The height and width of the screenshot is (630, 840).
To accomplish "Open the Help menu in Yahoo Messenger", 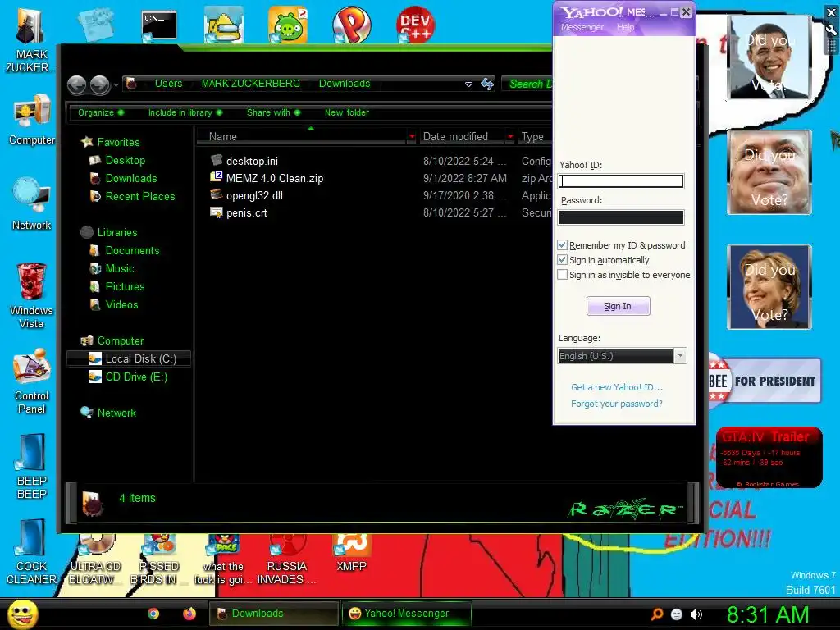I will (x=625, y=27).
